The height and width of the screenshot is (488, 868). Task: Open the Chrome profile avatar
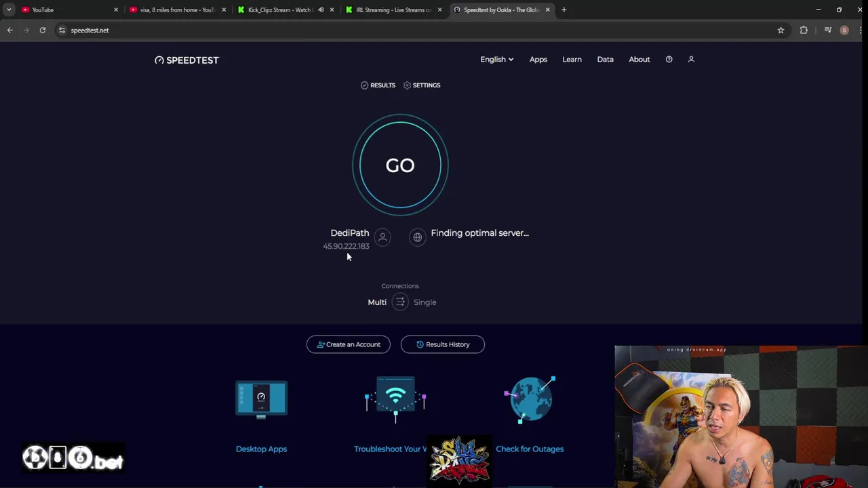point(844,30)
